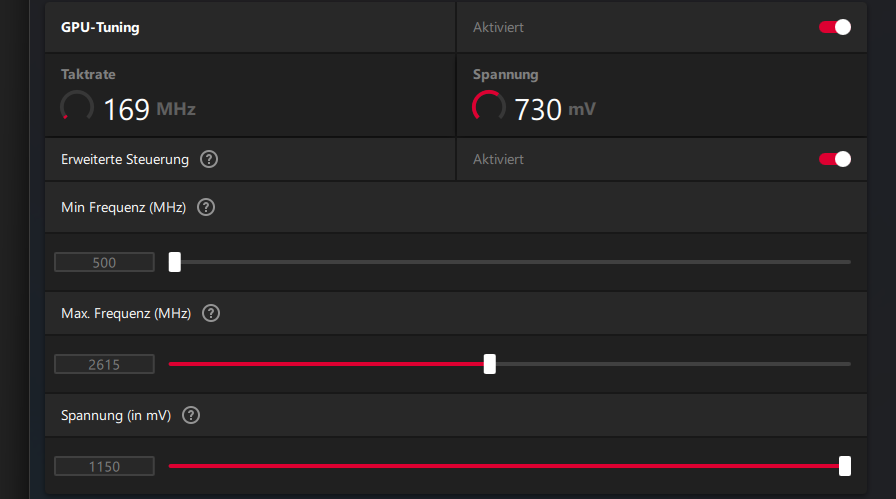The image size is (896, 499).
Task: Click the Min Frequenz slider handle
Action: (174, 262)
